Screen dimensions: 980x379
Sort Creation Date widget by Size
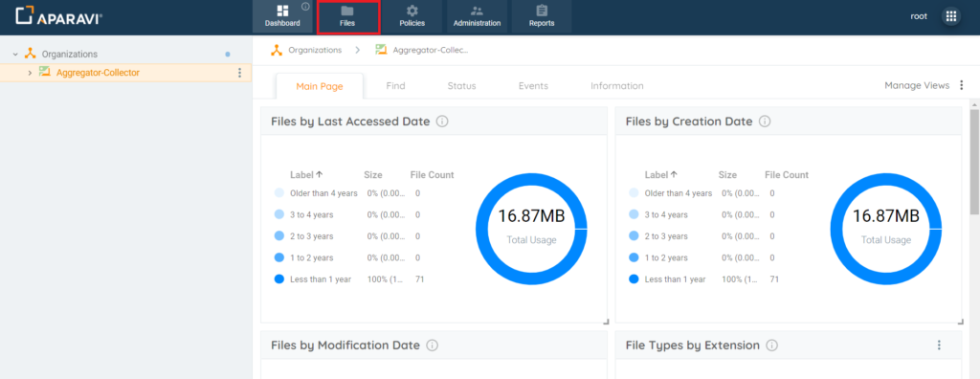click(727, 175)
